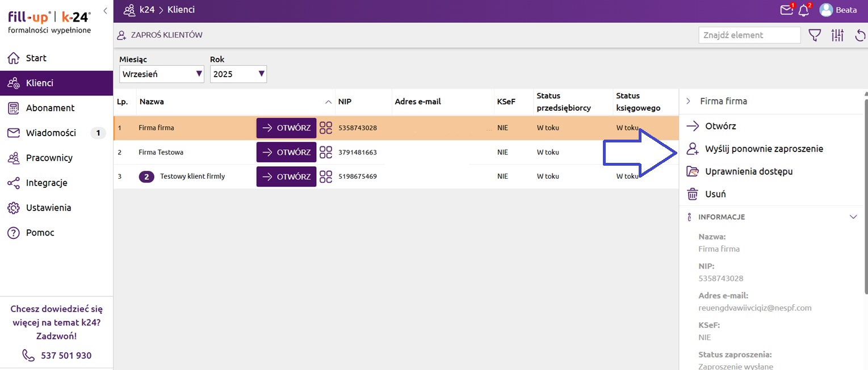Click the refresh arrow icon

coord(859,35)
